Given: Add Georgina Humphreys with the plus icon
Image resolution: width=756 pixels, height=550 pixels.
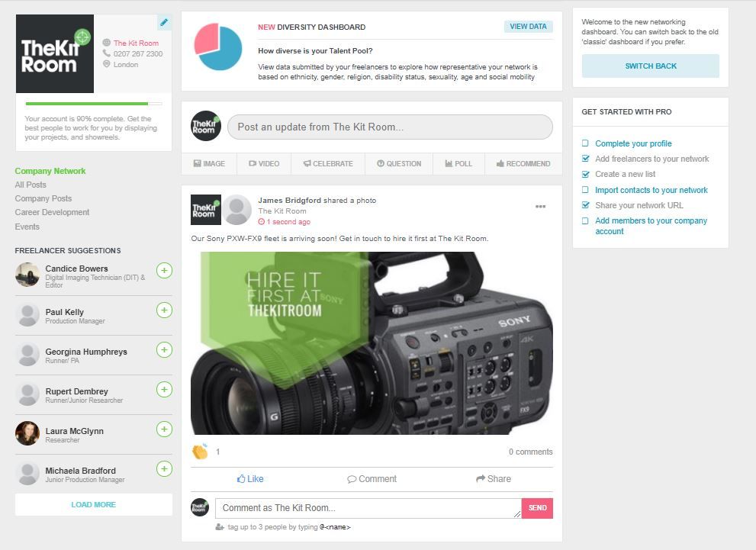Looking at the screenshot, I should coord(165,349).
